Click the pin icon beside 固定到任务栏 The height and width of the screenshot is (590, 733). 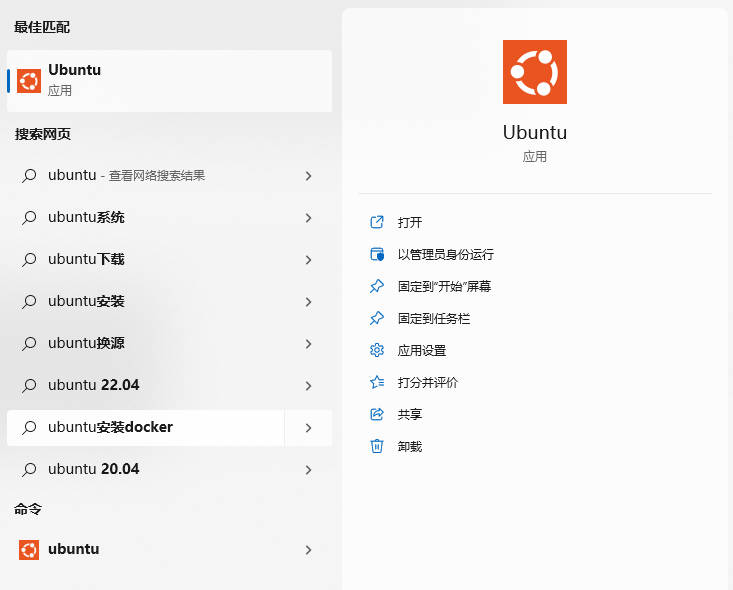point(377,318)
